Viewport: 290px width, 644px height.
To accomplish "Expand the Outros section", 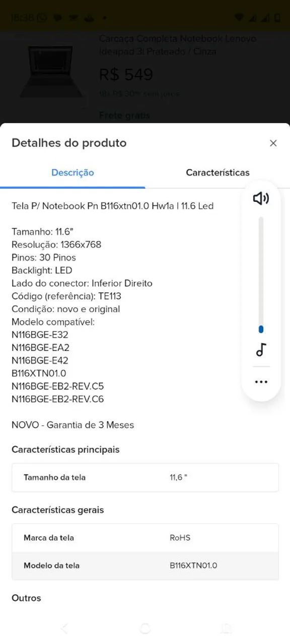I will click(x=26, y=598).
